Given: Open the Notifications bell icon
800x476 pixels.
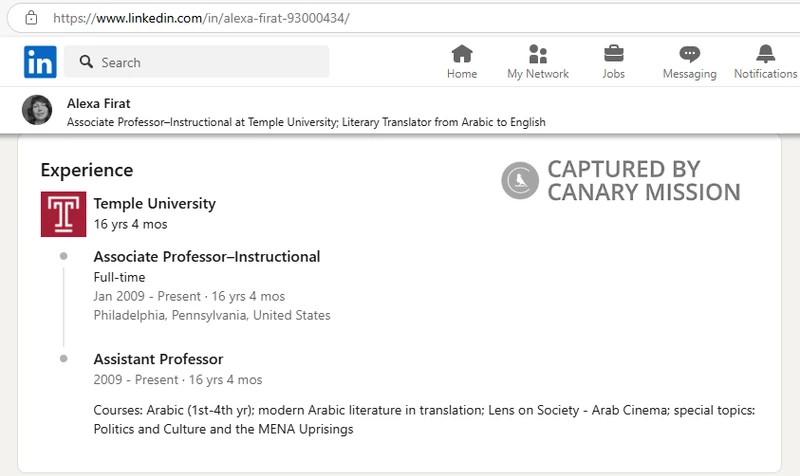Looking at the screenshot, I should tap(765, 54).
